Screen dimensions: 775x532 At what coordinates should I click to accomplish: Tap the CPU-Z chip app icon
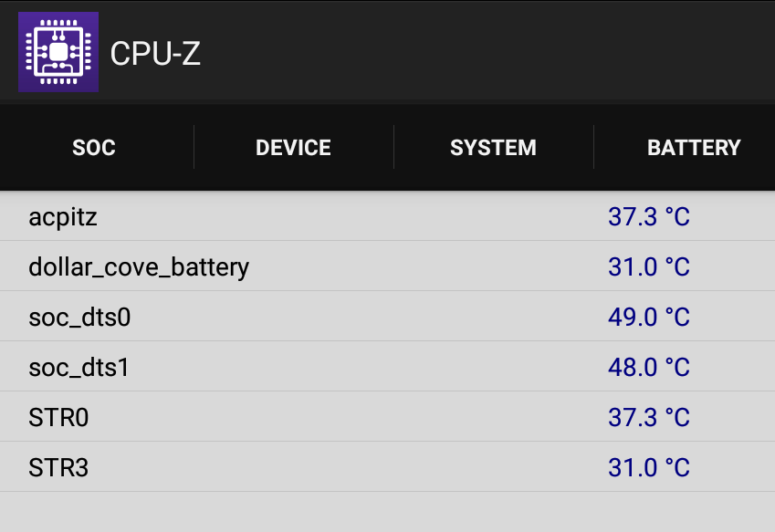click(x=58, y=52)
